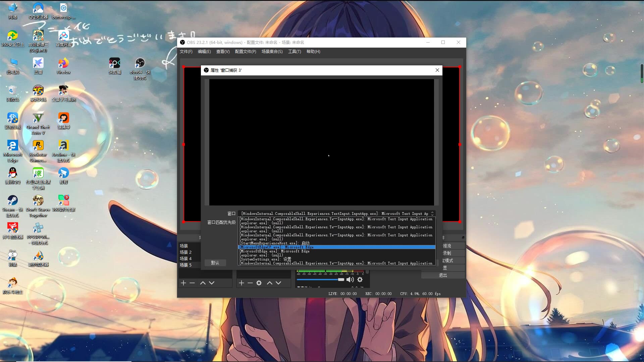
Task: Open the 欢乐斗地主 desktop icon
Action: (13, 286)
